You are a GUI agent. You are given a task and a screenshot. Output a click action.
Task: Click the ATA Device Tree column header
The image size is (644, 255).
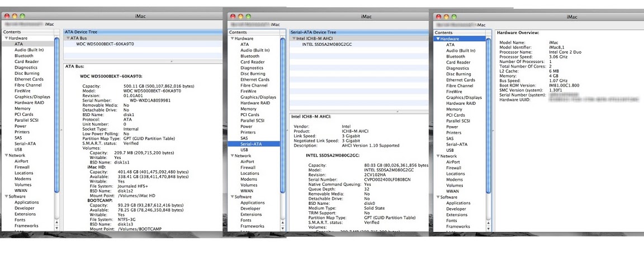click(143, 32)
